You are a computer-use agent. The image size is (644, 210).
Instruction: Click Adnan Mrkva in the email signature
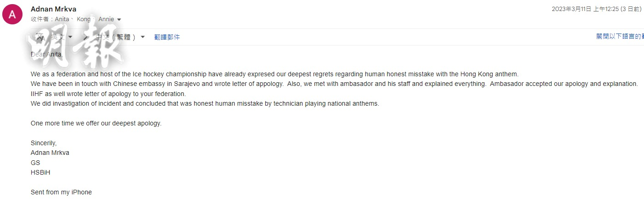pyautogui.click(x=50, y=153)
